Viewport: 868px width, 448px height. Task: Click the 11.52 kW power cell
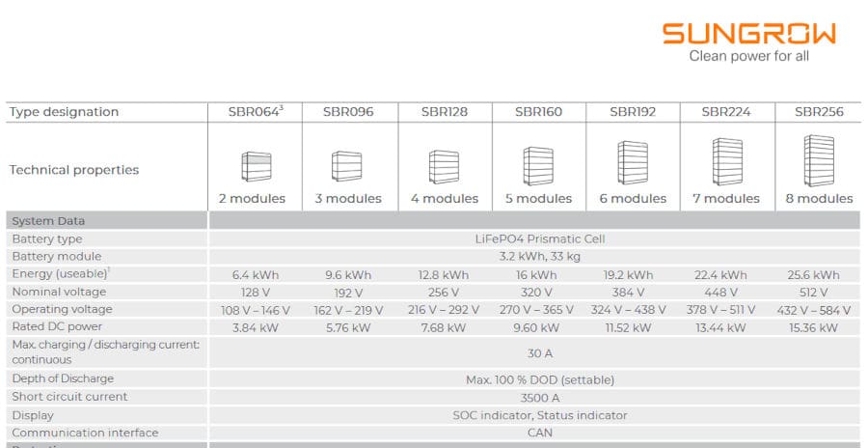(x=628, y=327)
